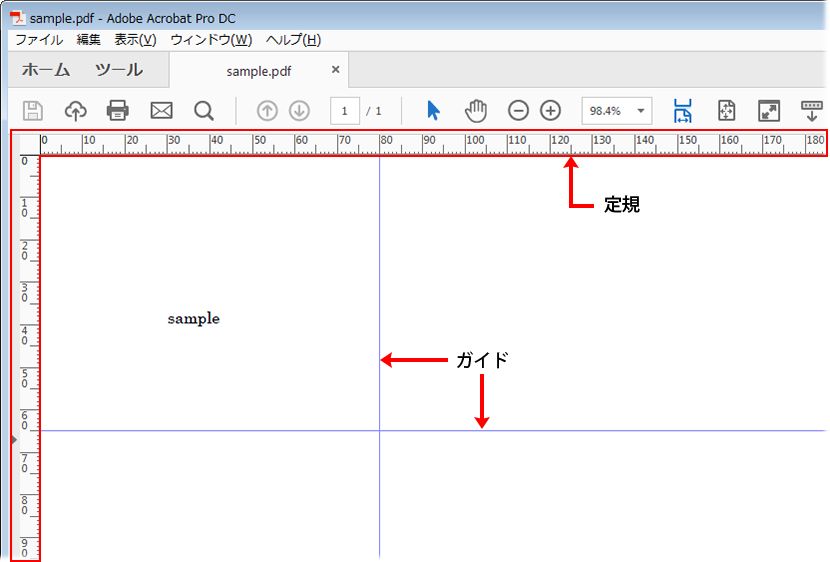The image size is (830, 562).
Task: Open read mode keyboard-arrow icon
Action: (x=812, y=111)
